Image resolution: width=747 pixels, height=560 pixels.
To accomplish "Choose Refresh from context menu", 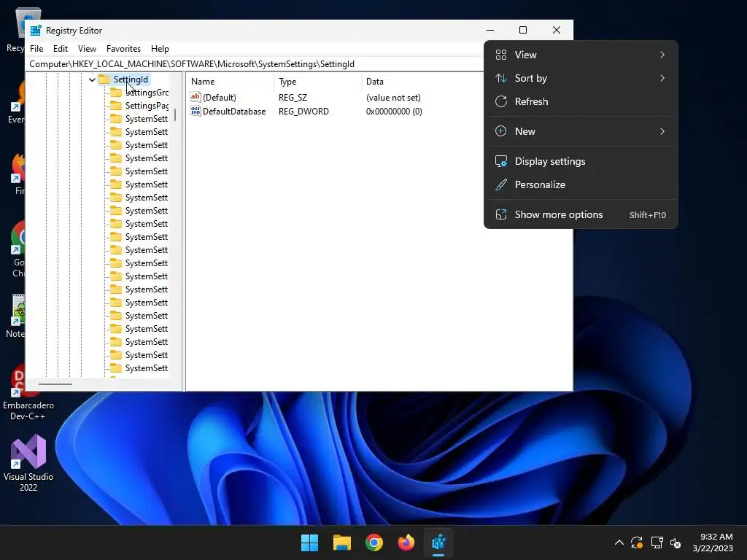I will coord(581,101).
